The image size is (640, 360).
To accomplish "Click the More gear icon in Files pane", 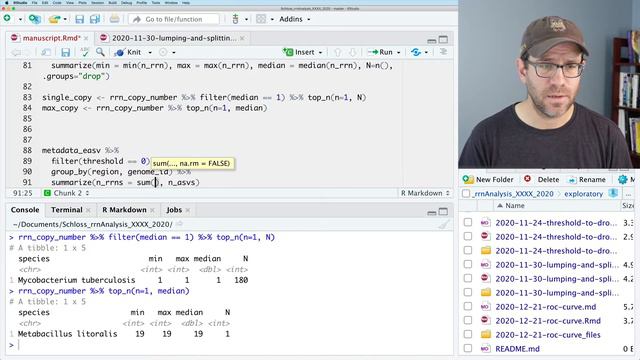I will 622,179.
